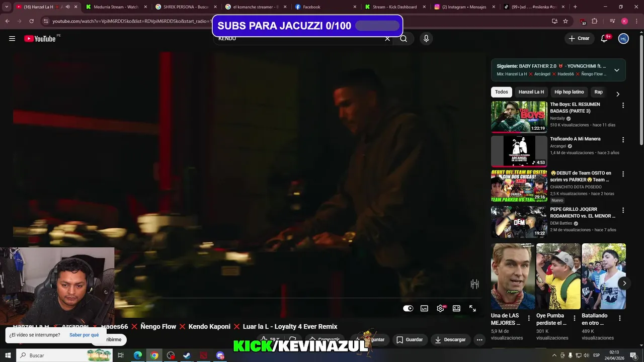Open options for DEBUT de Team OSITO
This screenshot has height=362, width=644.
pos(623,174)
